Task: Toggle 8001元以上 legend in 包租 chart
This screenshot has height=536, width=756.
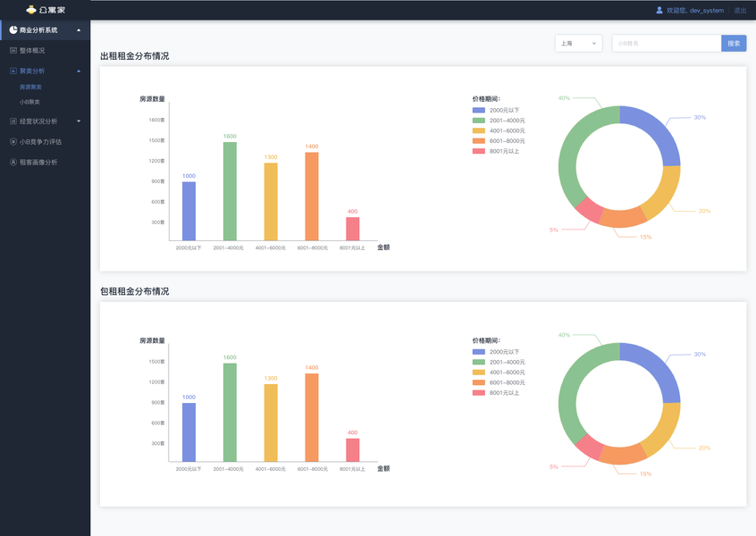Action: coord(496,393)
